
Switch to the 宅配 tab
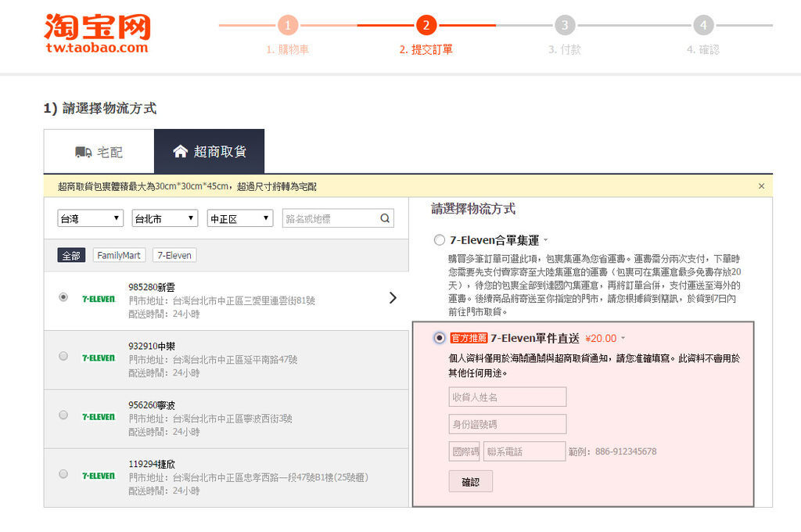[99, 152]
